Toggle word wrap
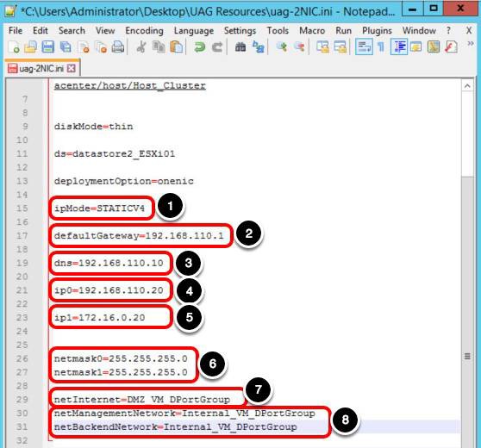This screenshot has height=448, width=481. [x=364, y=47]
